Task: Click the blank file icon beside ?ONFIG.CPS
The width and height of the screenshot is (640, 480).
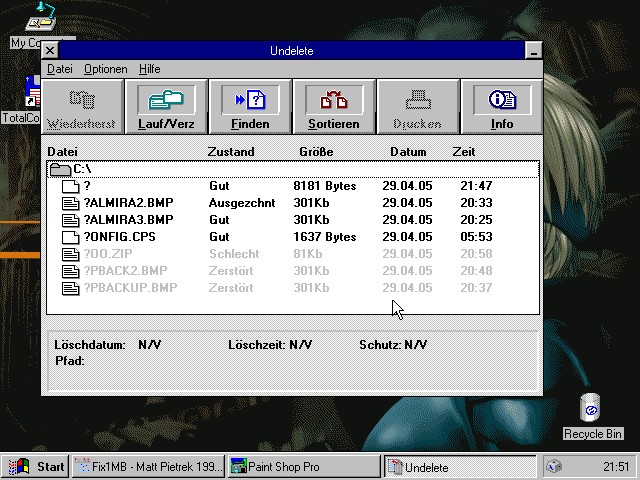Action: pos(70,237)
